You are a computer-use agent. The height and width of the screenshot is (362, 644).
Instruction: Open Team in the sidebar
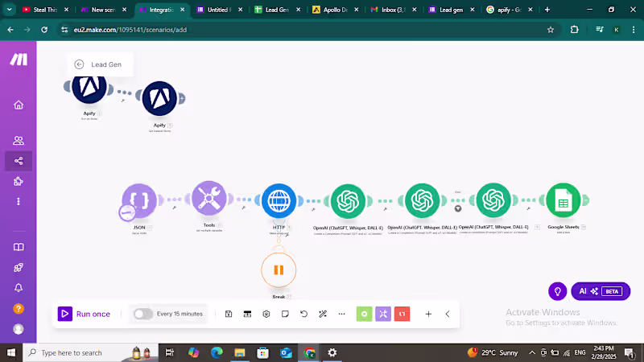click(19, 141)
